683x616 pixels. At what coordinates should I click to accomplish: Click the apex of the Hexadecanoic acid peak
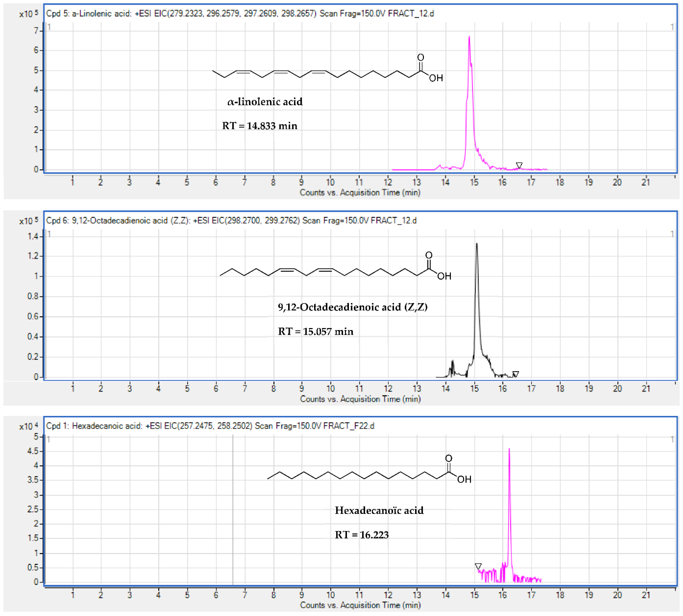coord(509,450)
